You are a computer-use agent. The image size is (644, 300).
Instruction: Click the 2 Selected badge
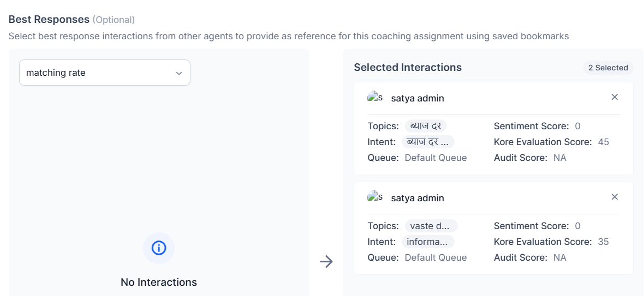pyautogui.click(x=608, y=68)
